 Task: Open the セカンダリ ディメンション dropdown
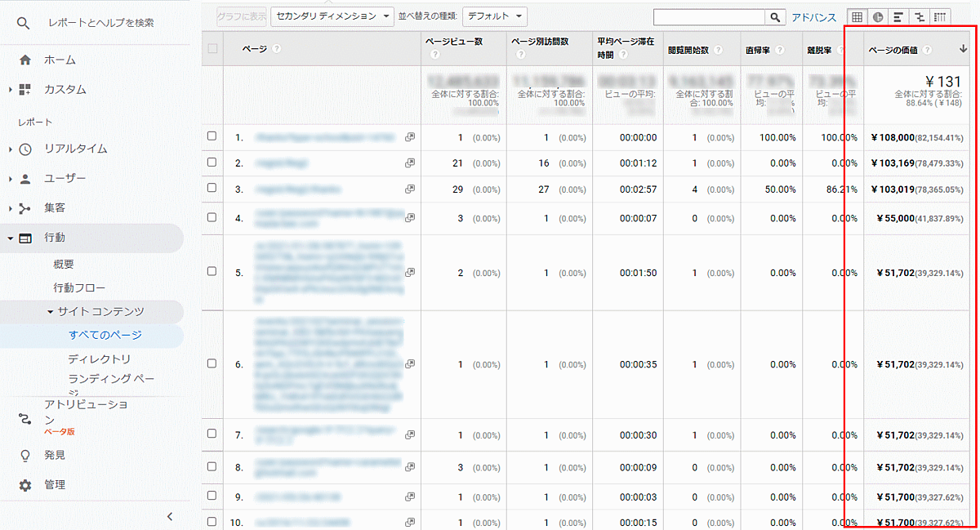point(332,16)
